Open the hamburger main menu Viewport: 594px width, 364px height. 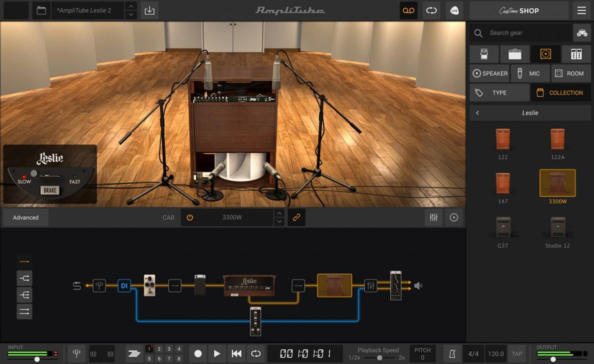point(581,11)
